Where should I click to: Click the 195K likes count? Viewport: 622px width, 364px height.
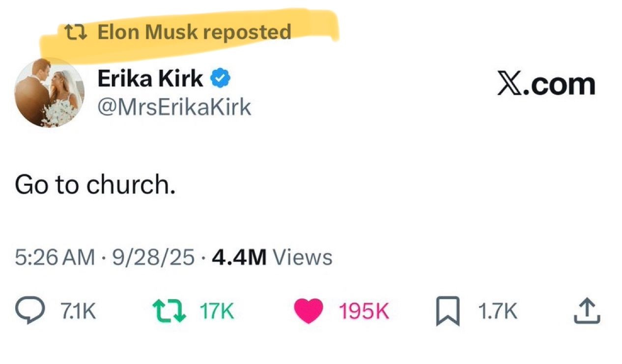[x=364, y=311]
